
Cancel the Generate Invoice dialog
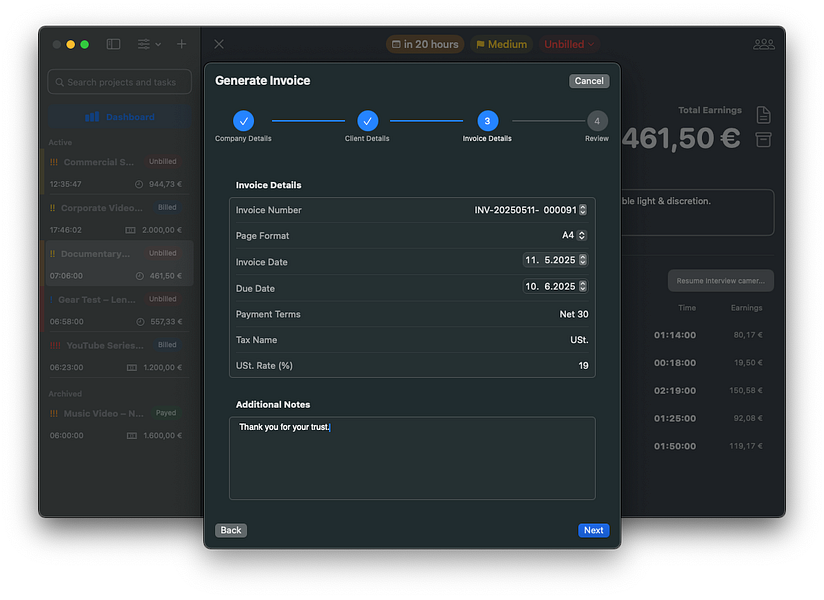(589, 81)
